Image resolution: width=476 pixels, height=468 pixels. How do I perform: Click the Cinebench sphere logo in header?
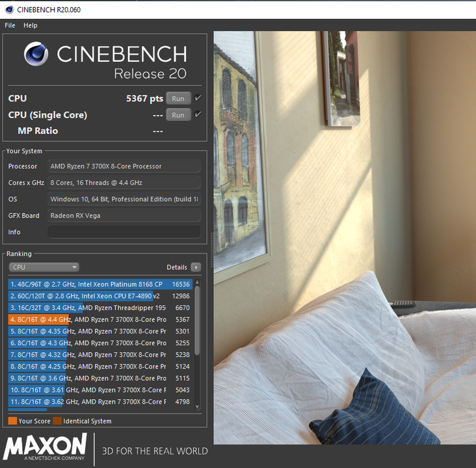(x=36, y=54)
